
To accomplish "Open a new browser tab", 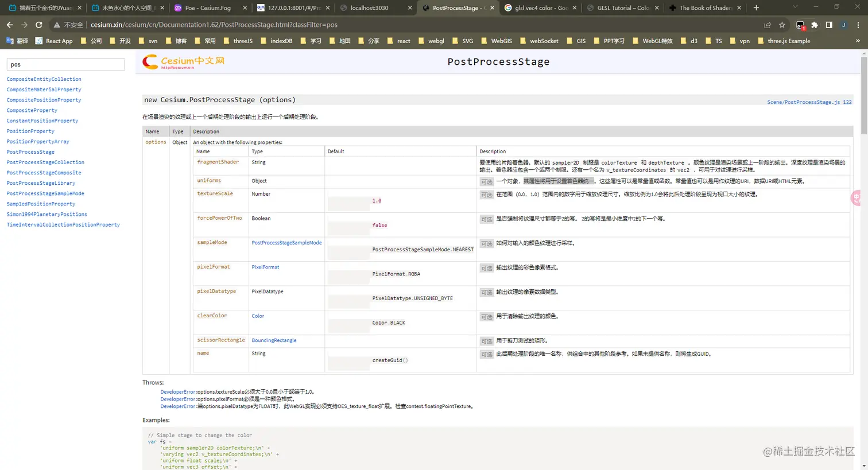I will 756,7.
